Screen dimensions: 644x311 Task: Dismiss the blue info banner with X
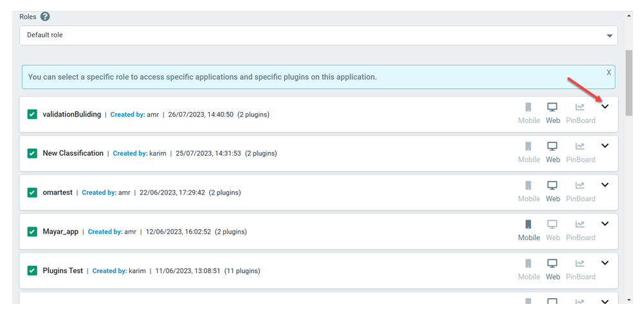click(x=609, y=73)
